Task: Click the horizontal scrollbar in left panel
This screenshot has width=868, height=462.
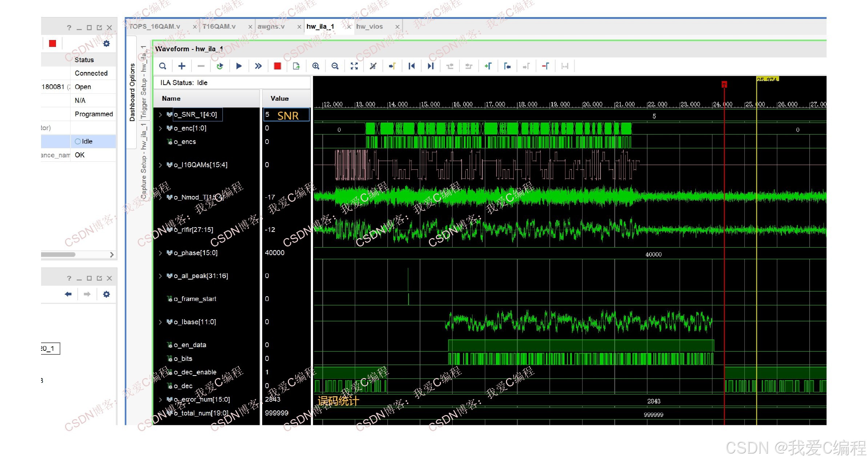Action: 58,255
